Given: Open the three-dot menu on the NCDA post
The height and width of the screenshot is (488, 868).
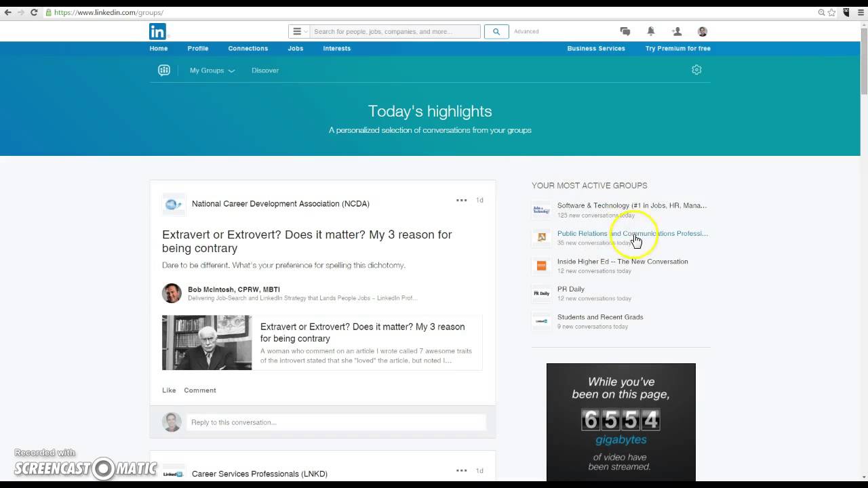Looking at the screenshot, I should (x=462, y=200).
